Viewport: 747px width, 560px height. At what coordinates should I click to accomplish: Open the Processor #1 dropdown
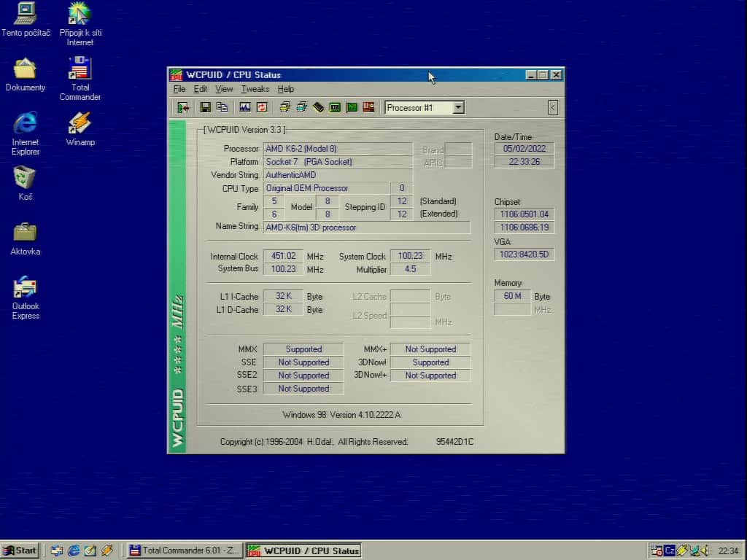458,108
